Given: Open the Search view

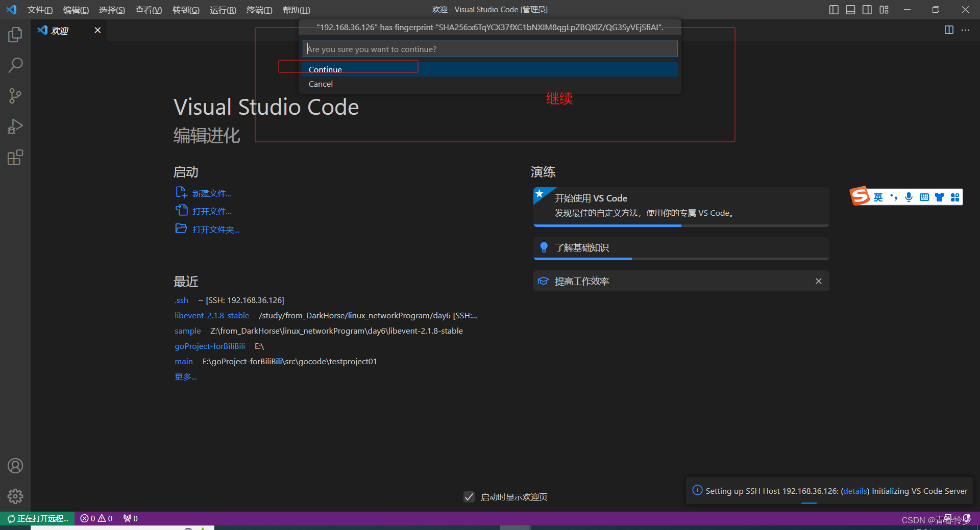Looking at the screenshot, I should click(15, 65).
